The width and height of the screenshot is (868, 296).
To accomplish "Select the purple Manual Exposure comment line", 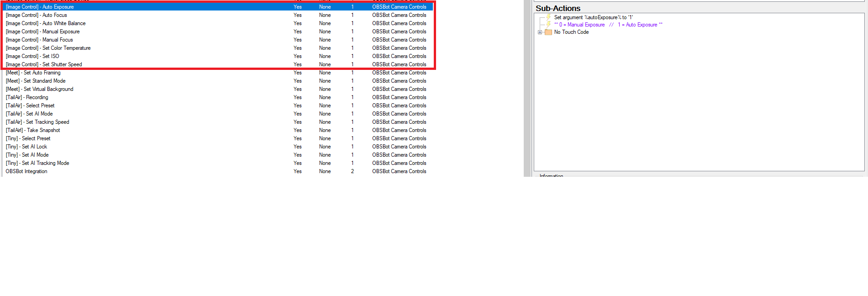I will [608, 25].
